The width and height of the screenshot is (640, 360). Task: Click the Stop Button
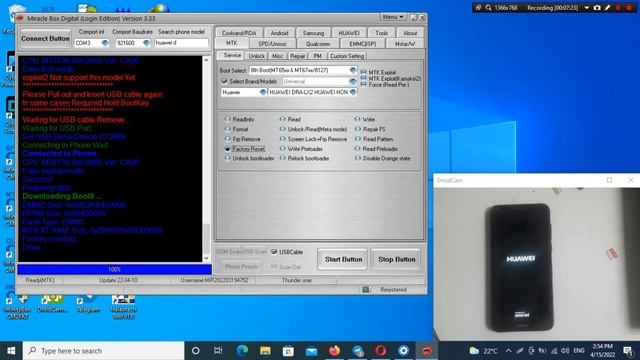coord(396,259)
